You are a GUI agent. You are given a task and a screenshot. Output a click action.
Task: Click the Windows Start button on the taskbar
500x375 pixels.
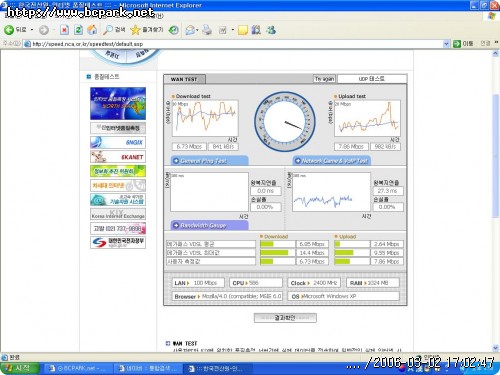(x=20, y=368)
